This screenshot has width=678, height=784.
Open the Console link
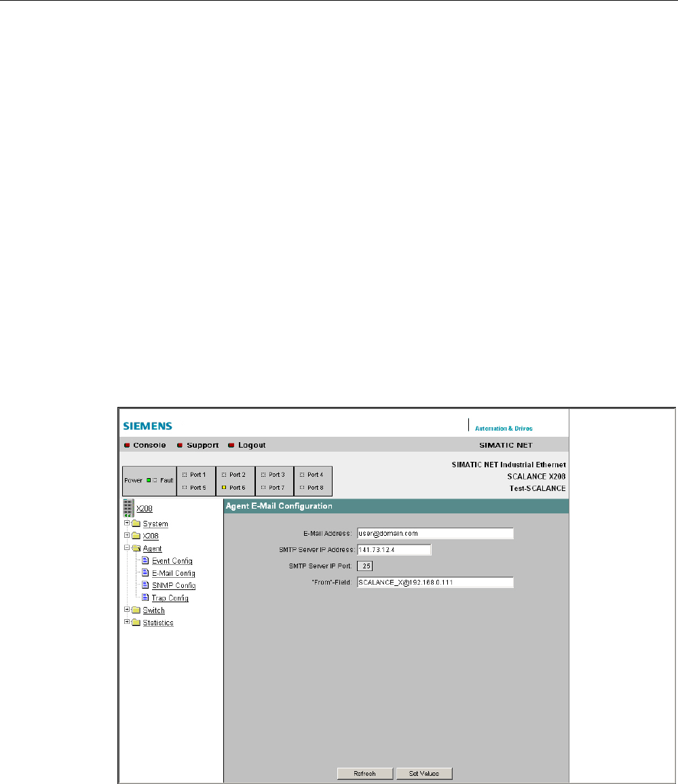pos(149,445)
